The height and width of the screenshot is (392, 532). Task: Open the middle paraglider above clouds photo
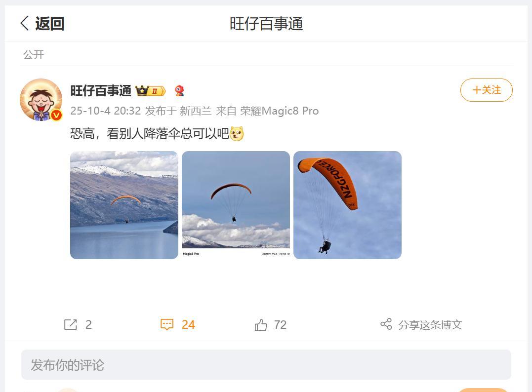(236, 205)
